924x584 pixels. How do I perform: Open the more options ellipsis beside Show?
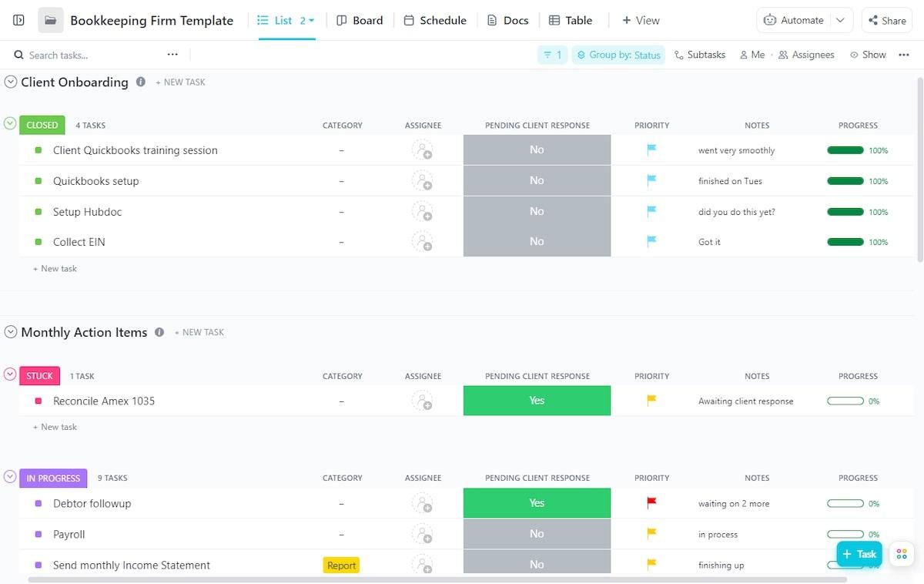coord(904,55)
